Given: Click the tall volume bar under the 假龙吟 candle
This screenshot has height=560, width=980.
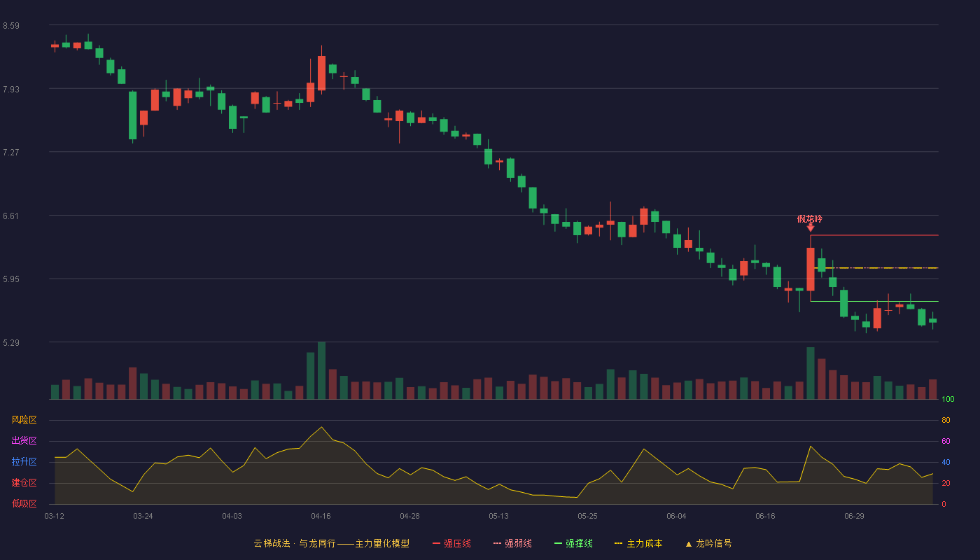Looking at the screenshot, I should [811, 373].
